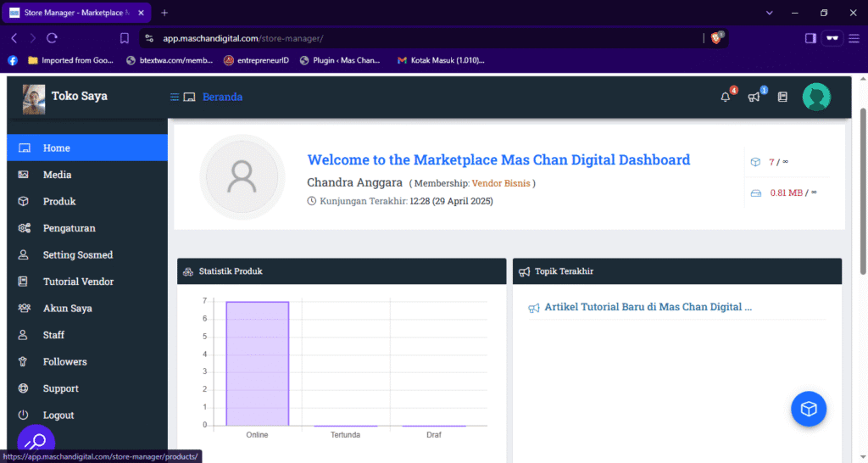Click the Topik Terakhir panel header

point(677,271)
